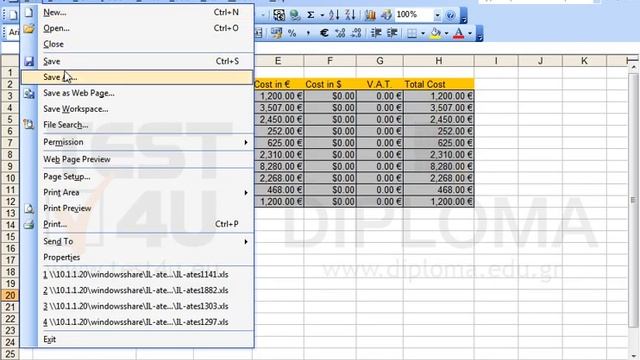Choose Save Workspace... menu entry
This screenshot has height=360, width=640.
pos(137,109)
